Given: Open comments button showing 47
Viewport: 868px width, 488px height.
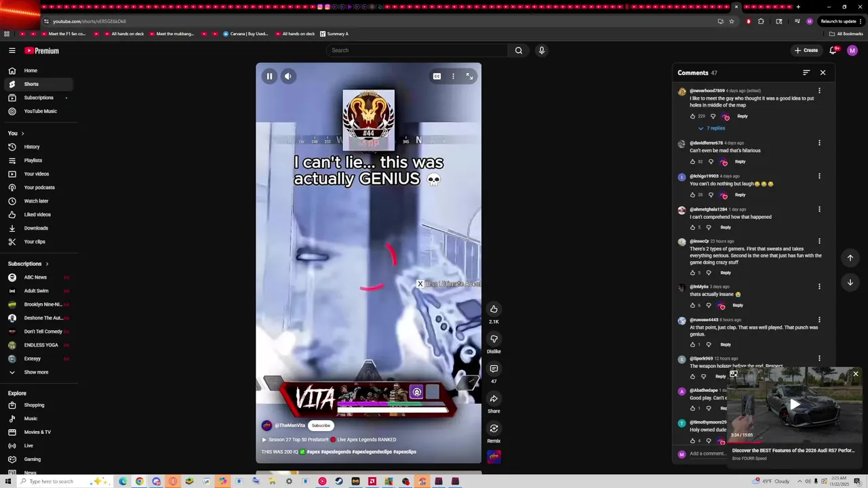Looking at the screenshot, I should point(494,369).
